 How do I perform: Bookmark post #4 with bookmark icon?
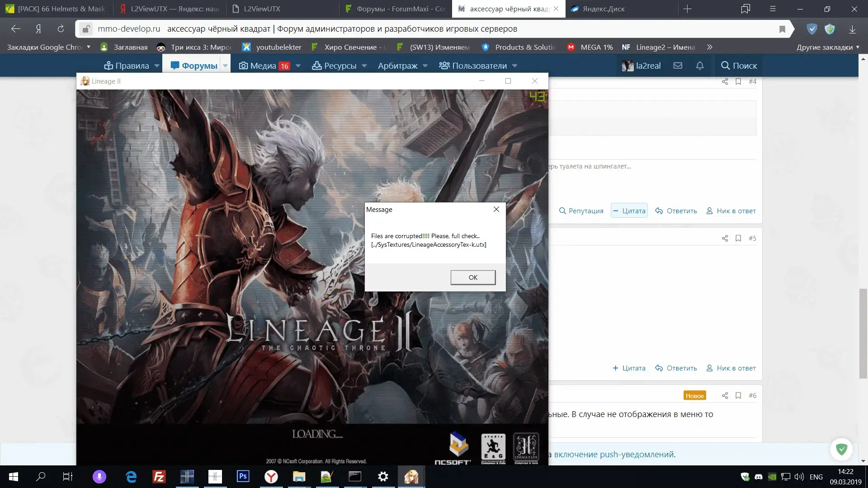[x=738, y=81]
